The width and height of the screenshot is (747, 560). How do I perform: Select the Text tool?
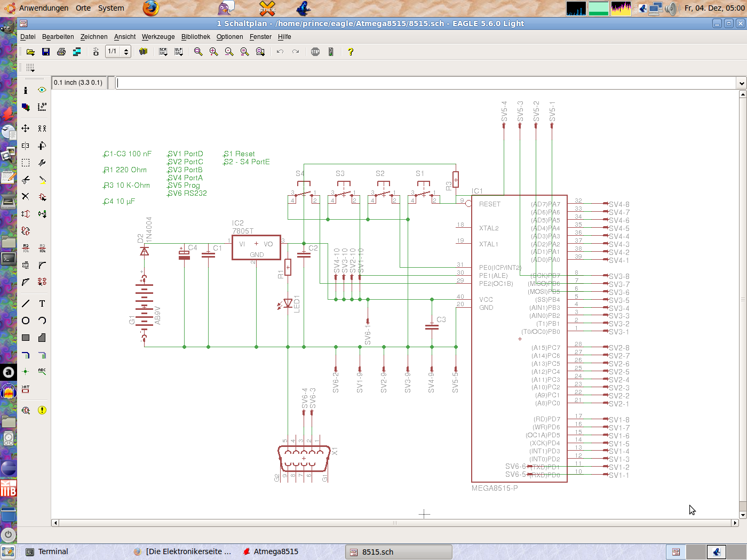pyautogui.click(x=42, y=303)
